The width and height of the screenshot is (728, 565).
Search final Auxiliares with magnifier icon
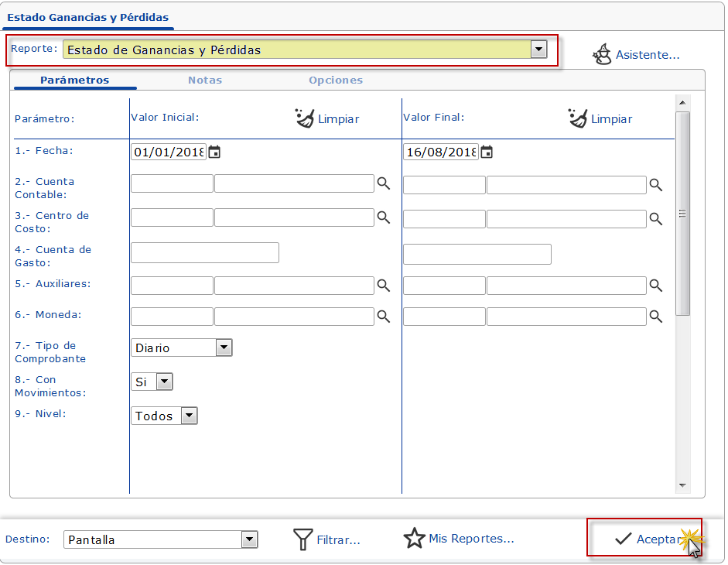click(x=655, y=286)
